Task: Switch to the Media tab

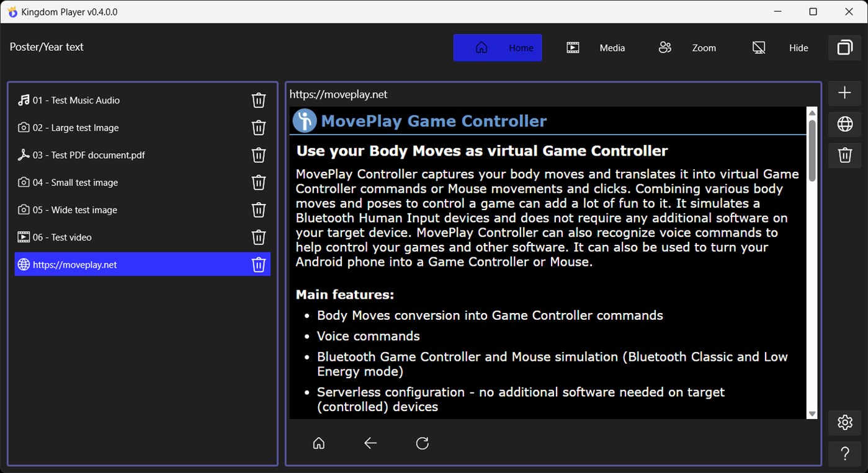Action: pyautogui.click(x=596, y=48)
